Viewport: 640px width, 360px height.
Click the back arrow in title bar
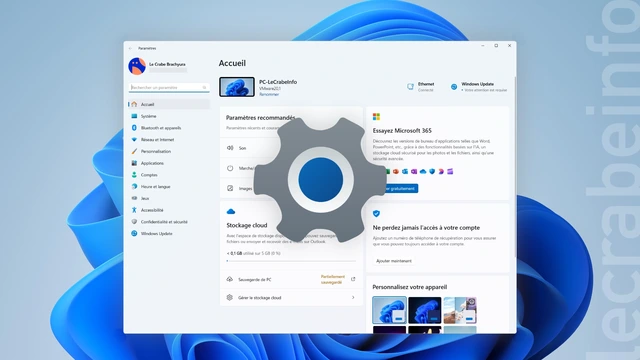131,48
